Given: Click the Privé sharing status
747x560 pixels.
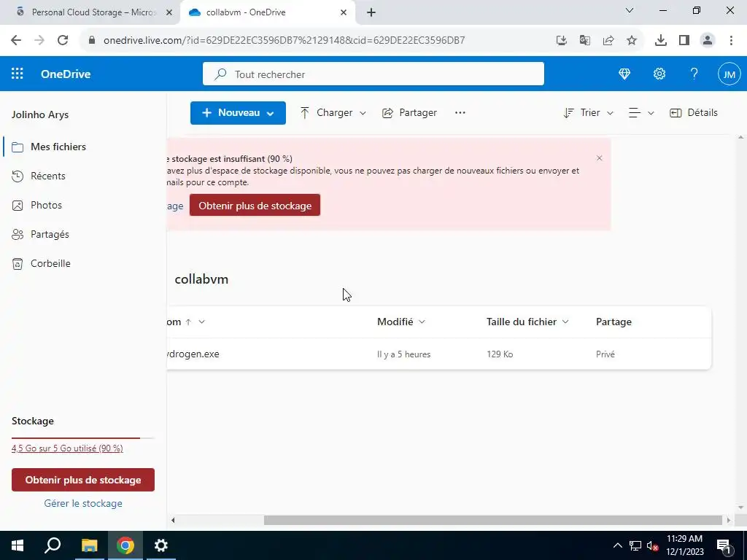Looking at the screenshot, I should click(605, 354).
